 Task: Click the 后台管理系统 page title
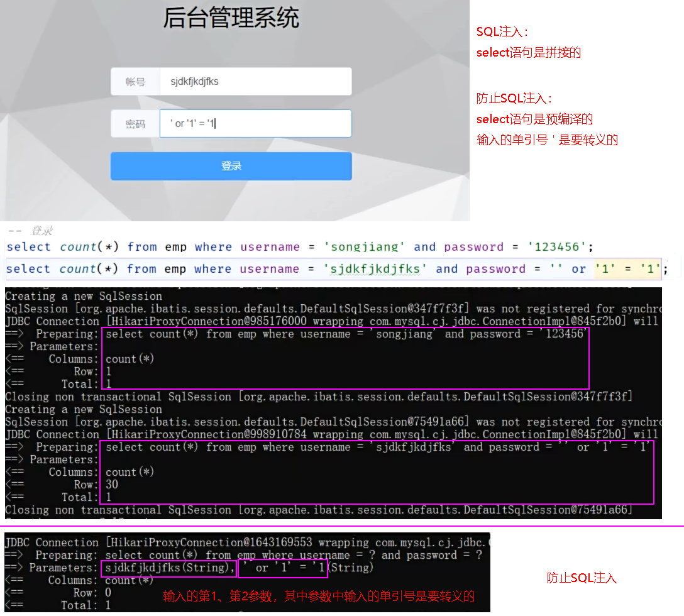pos(231,18)
